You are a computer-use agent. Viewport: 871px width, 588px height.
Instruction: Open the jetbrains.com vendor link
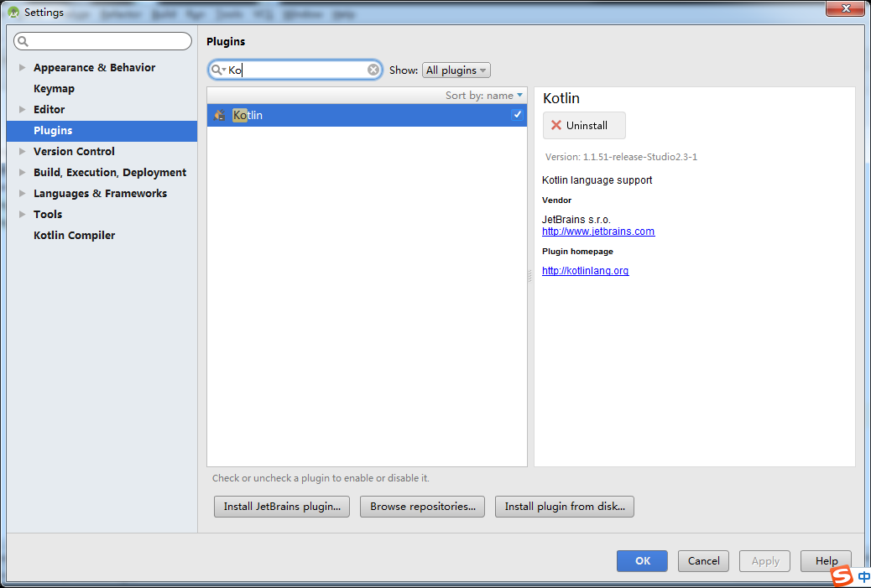tap(598, 232)
